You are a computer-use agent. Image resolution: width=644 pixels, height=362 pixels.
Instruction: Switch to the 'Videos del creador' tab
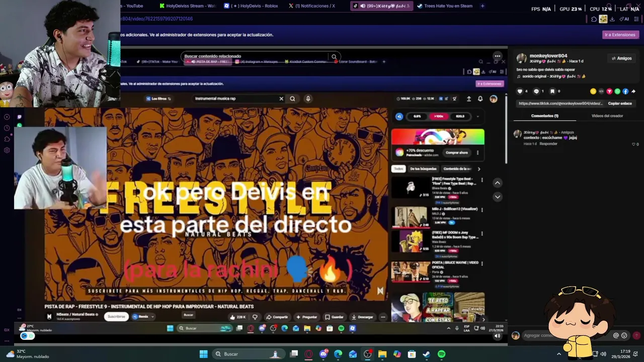point(607,116)
